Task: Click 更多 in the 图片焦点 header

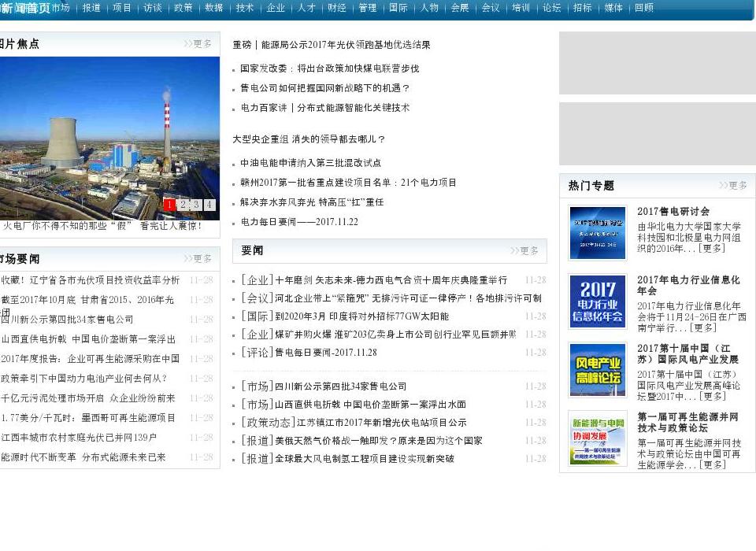Action: (198, 44)
